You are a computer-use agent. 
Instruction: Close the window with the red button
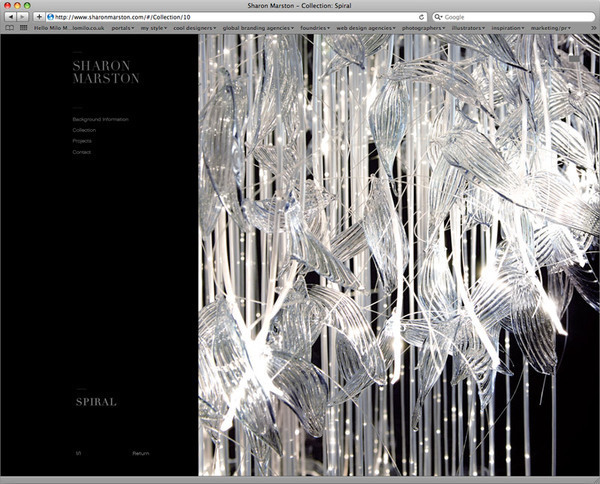tap(8, 5)
